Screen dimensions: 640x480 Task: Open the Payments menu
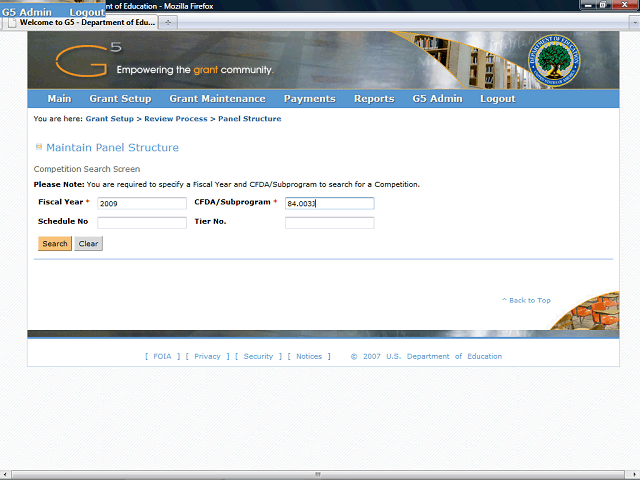[x=310, y=99]
